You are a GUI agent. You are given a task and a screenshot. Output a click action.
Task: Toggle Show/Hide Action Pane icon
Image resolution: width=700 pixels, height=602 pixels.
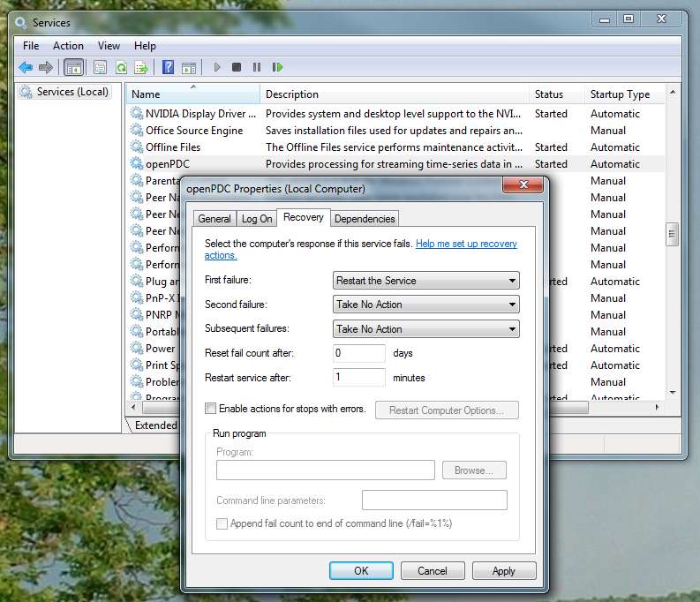(x=189, y=68)
